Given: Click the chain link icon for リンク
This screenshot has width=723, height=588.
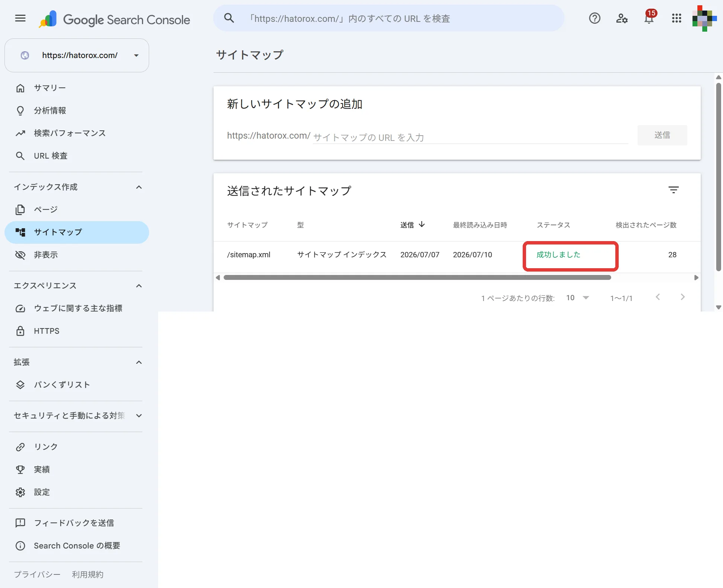Looking at the screenshot, I should point(20,447).
